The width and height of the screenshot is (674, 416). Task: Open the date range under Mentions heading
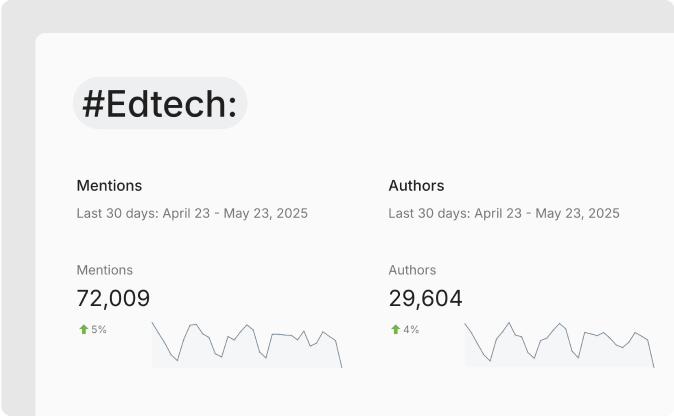(x=192, y=213)
